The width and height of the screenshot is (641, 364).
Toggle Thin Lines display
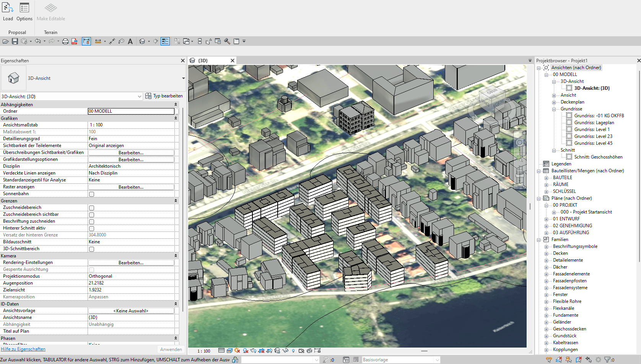point(164,41)
